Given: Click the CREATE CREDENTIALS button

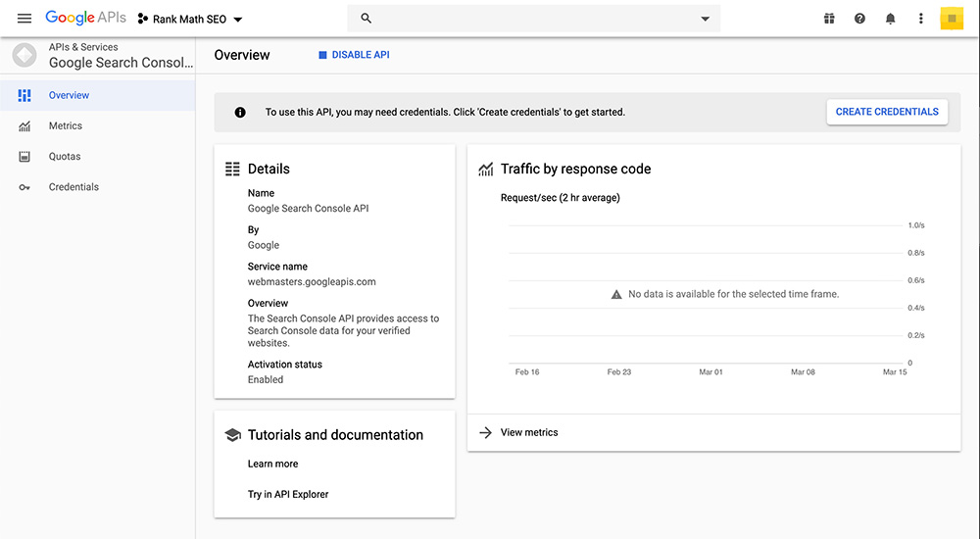Looking at the screenshot, I should point(886,112).
